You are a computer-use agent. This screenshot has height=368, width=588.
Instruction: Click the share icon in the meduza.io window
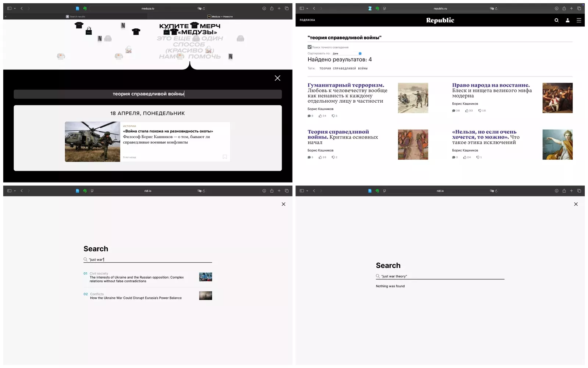[x=272, y=8]
